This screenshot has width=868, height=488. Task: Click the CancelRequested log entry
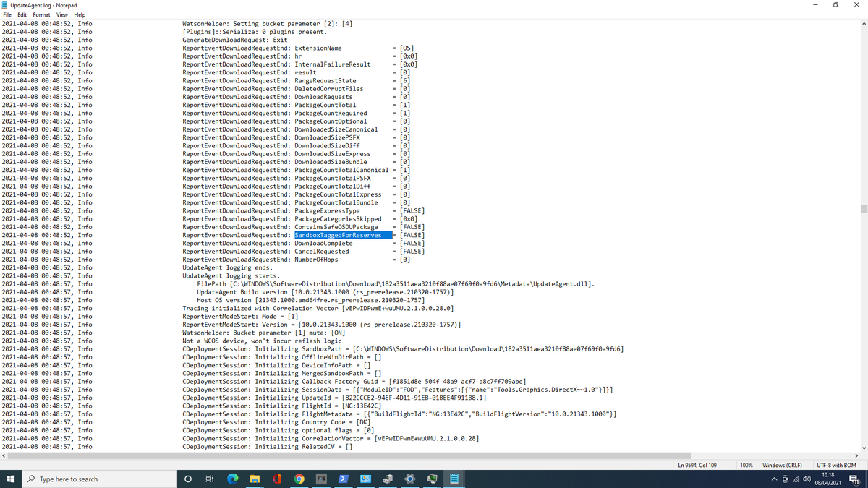[304, 251]
